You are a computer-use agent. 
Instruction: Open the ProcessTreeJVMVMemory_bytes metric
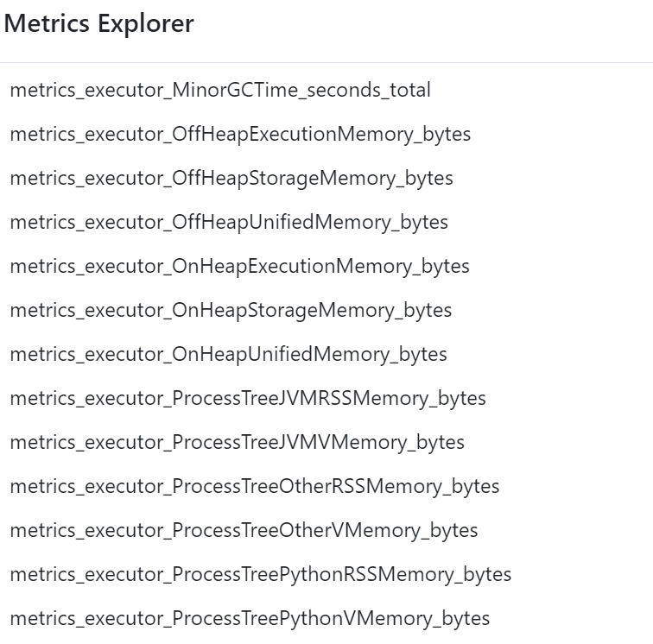[x=237, y=442]
